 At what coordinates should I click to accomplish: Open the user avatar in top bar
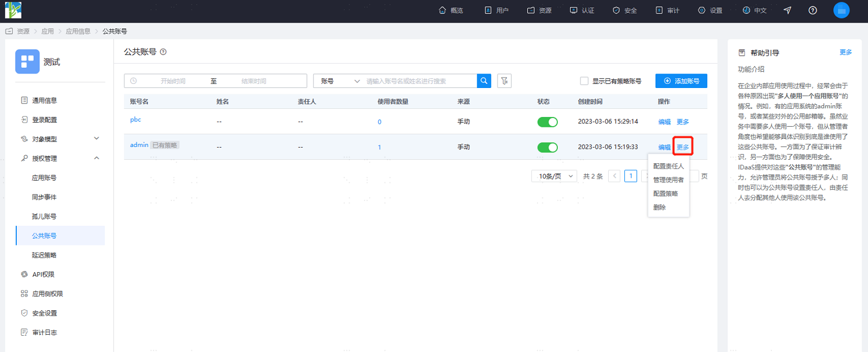(x=841, y=10)
